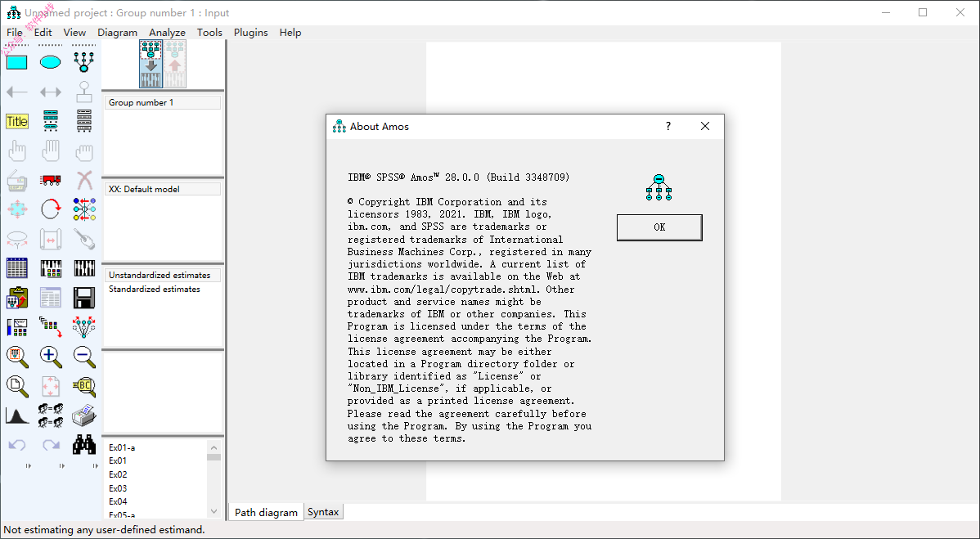The width and height of the screenshot is (980, 539).
Task: Open the Analyze menu
Action: click(x=167, y=33)
